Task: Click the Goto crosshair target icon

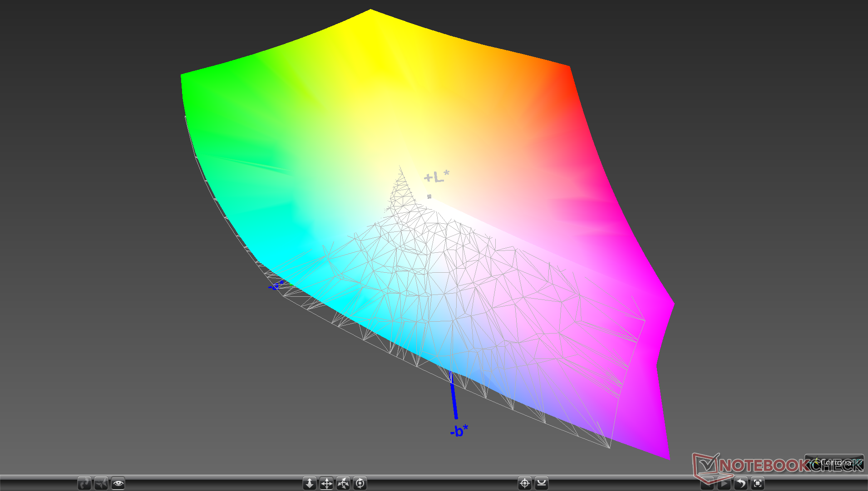Action: [x=525, y=483]
